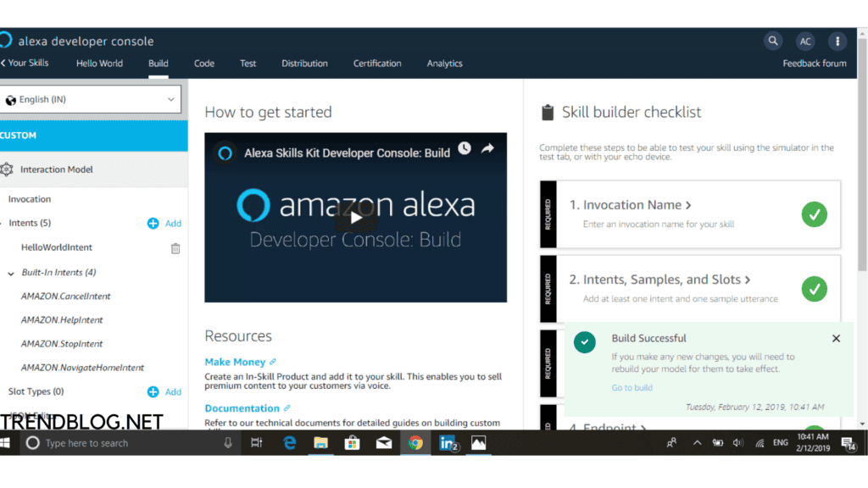Click the taskbar clock showing 10:41 AM

(813, 442)
